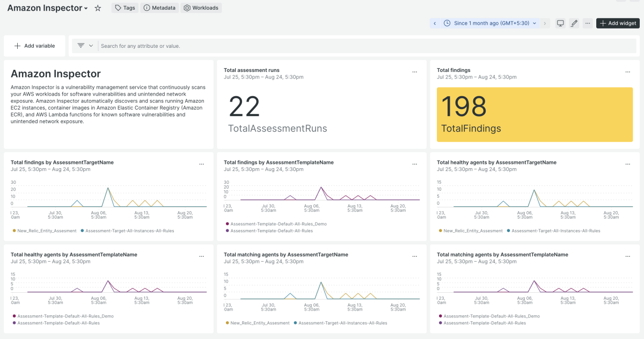
Task: Click the yellow 198 TotalFindings billboard
Action: [535, 114]
